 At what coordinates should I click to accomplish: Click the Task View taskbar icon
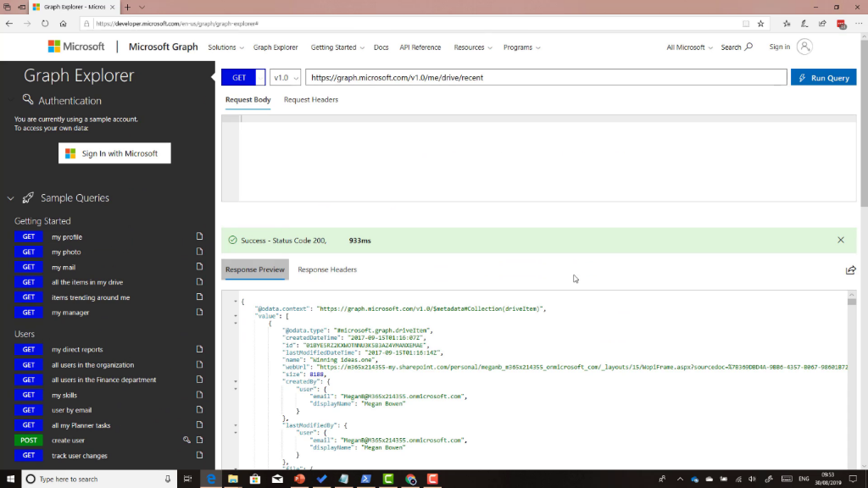coord(187,480)
